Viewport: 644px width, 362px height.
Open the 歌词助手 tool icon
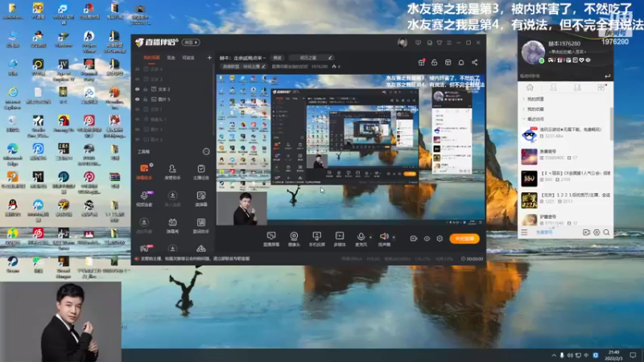click(x=200, y=225)
